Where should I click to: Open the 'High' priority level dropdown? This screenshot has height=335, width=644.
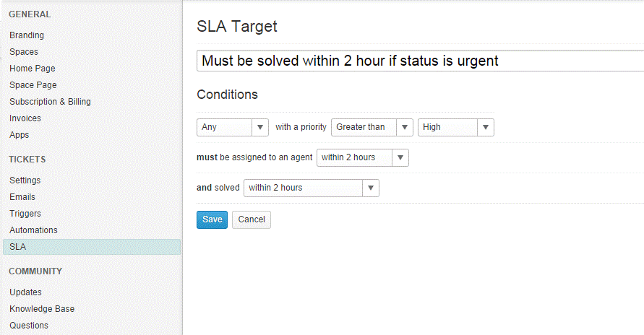[x=455, y=127]
